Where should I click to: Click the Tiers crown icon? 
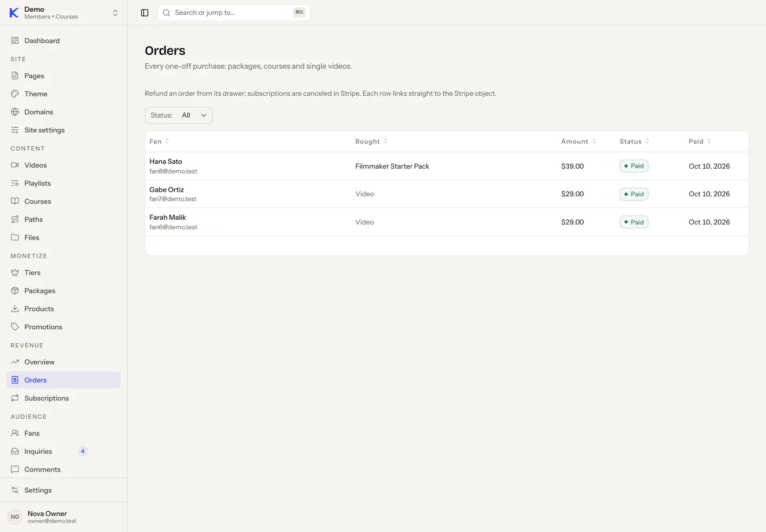pos(15,272)
